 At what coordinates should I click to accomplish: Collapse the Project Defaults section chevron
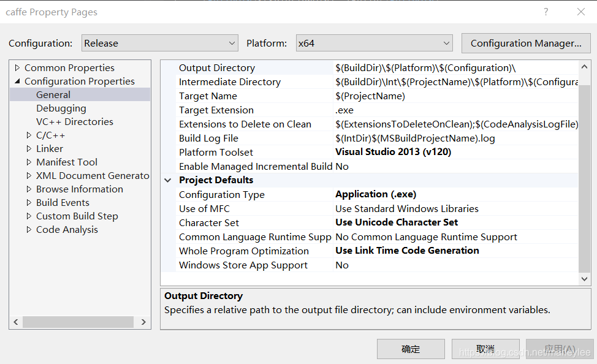click(x=168, y=180)
